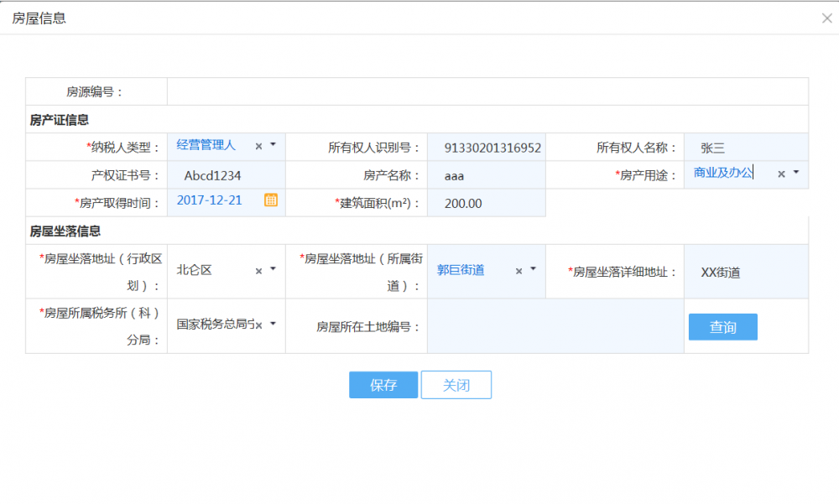Expand the 纳税人类型 dropdown arrow
839x504 pixels.
click(x=273, y=145)
